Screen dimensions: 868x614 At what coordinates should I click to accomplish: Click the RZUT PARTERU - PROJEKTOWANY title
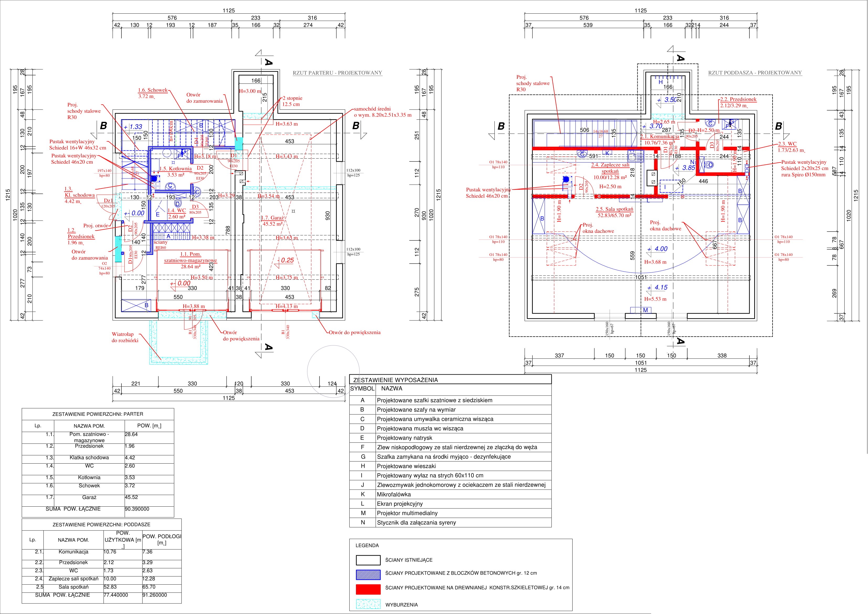click(x=337, y=73)
